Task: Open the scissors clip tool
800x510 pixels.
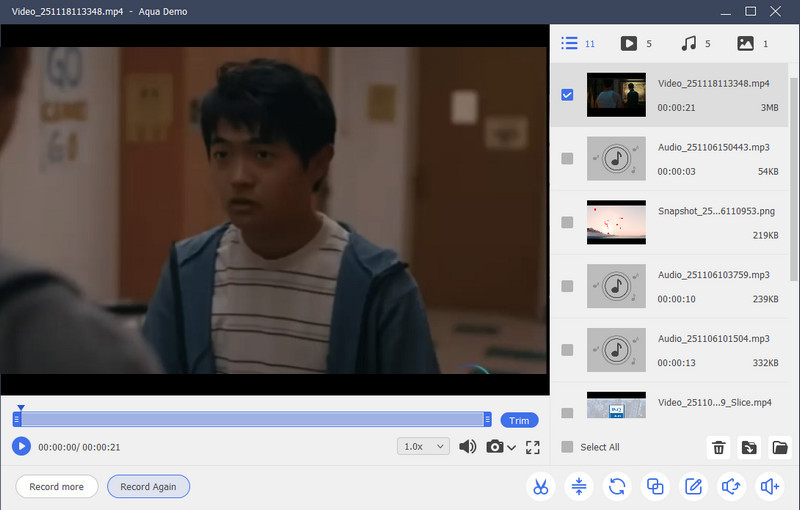Action: point(540,487)
